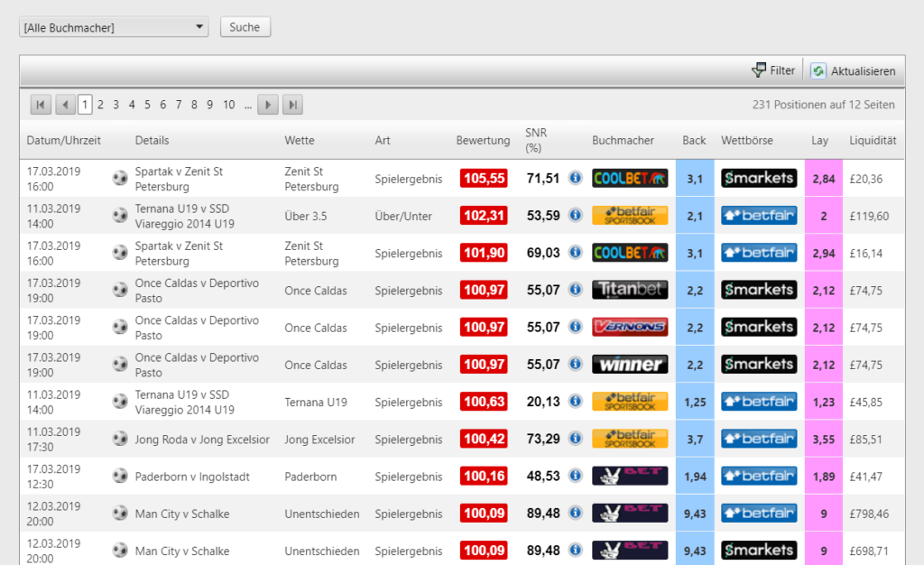Click 'Über/Unter' bet type cell
The width and height of the screenshot is (924, 565).
(403, 216)
